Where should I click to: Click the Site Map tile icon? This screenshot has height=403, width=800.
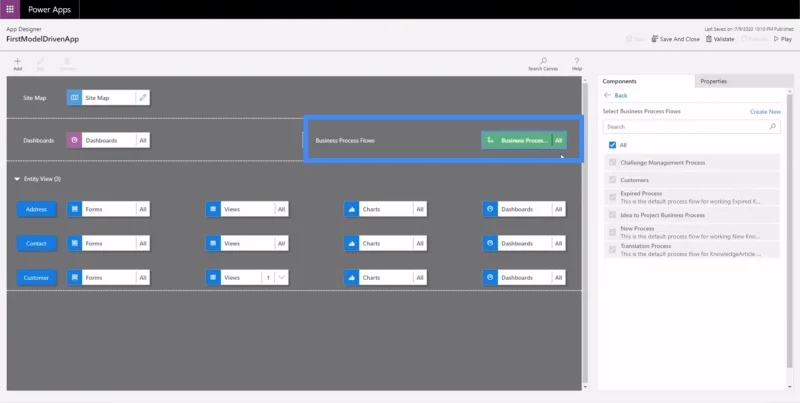tap(74, 97)
